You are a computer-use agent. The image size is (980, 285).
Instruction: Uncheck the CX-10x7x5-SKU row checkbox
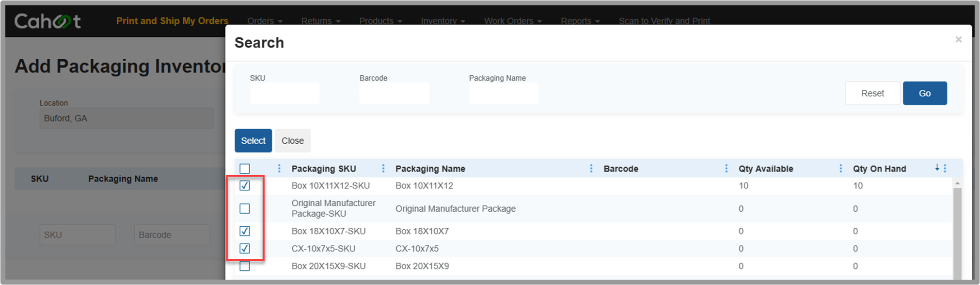(245, 249)
